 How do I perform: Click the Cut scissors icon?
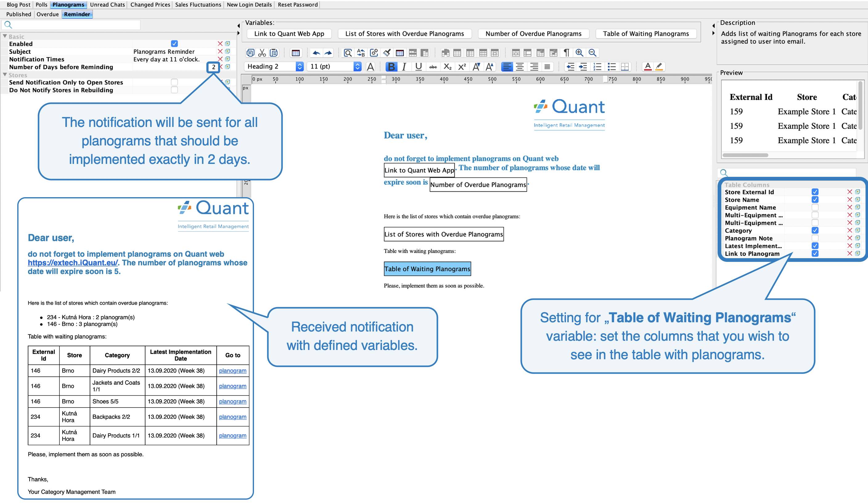tap(262, 53)
